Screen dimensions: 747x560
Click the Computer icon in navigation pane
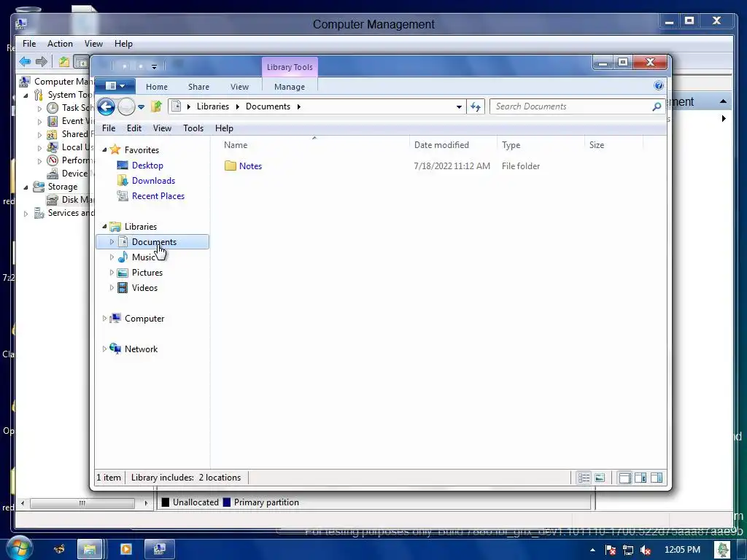coord(115,318)
